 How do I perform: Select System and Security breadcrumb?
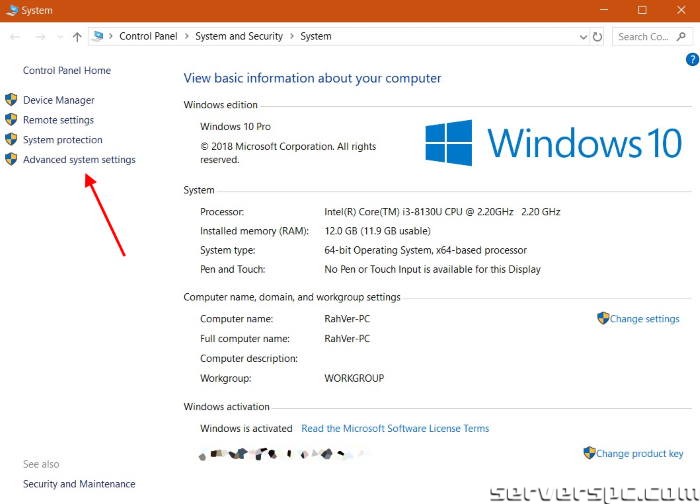coord(239,37)
